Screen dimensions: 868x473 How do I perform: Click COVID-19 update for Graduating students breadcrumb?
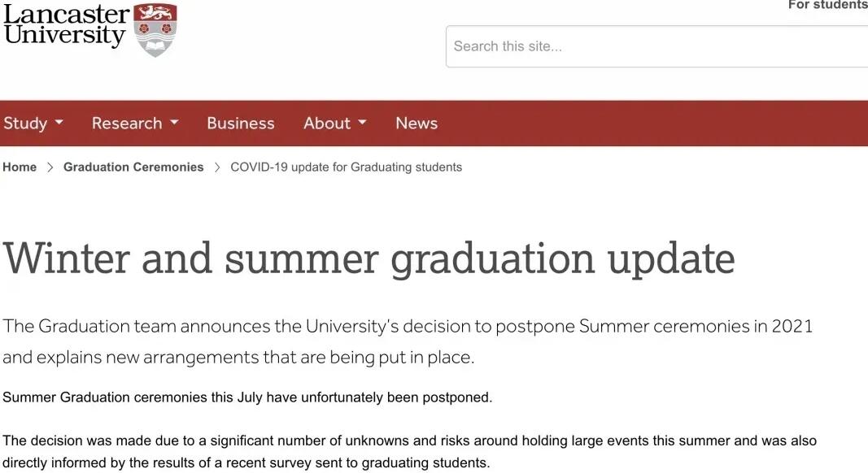pos(346,167)
